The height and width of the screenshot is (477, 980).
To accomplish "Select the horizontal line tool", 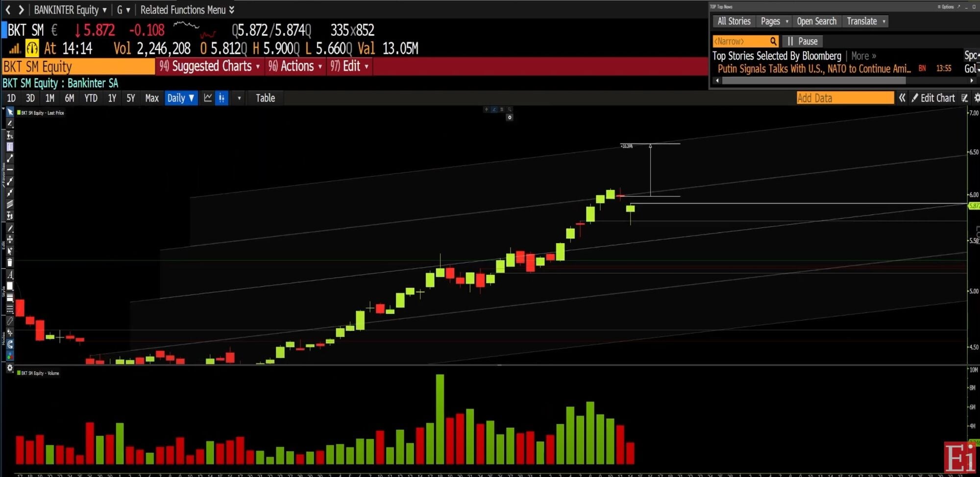I will click(10, 169).
